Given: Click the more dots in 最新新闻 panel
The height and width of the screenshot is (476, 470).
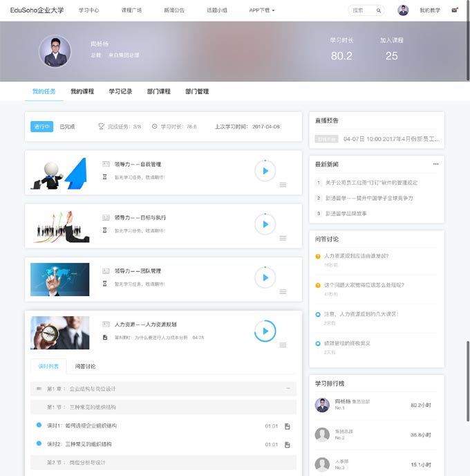Looking at the screenshot, I should pyautogui.click(x=435, y=164).
